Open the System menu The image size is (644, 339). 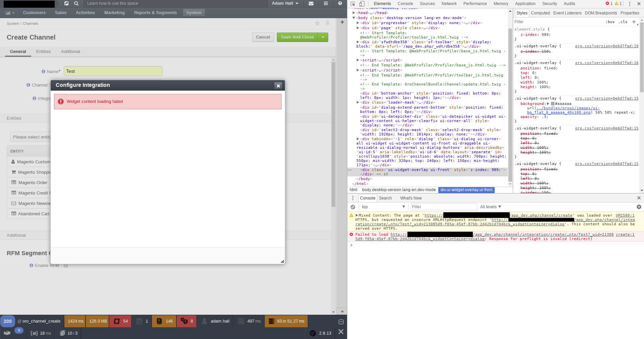tap(194, 13)
